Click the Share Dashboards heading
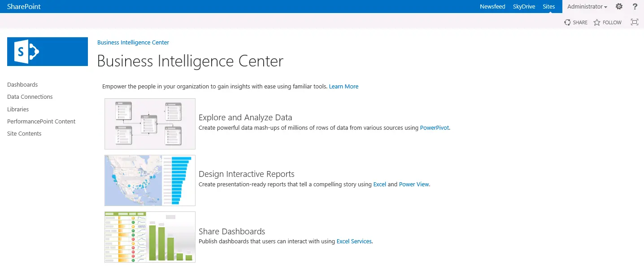The height and width of the screenshot is (268, 644). click(x=232, y=231)
